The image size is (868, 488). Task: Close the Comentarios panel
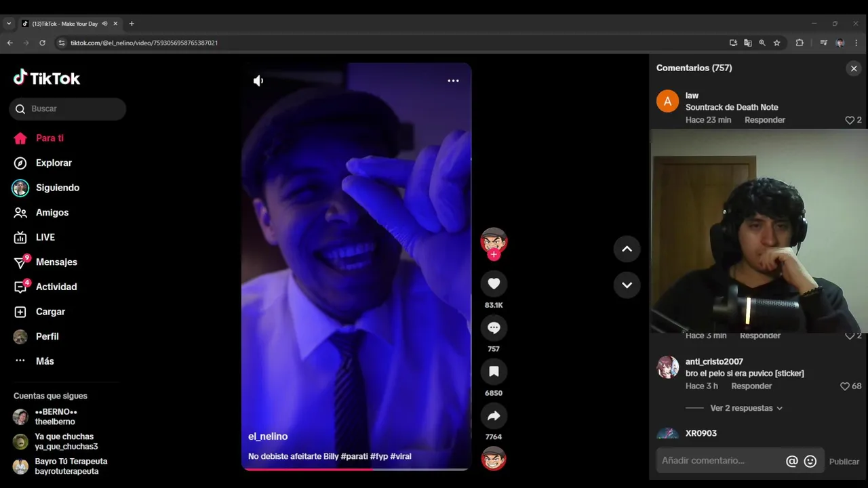854,68
